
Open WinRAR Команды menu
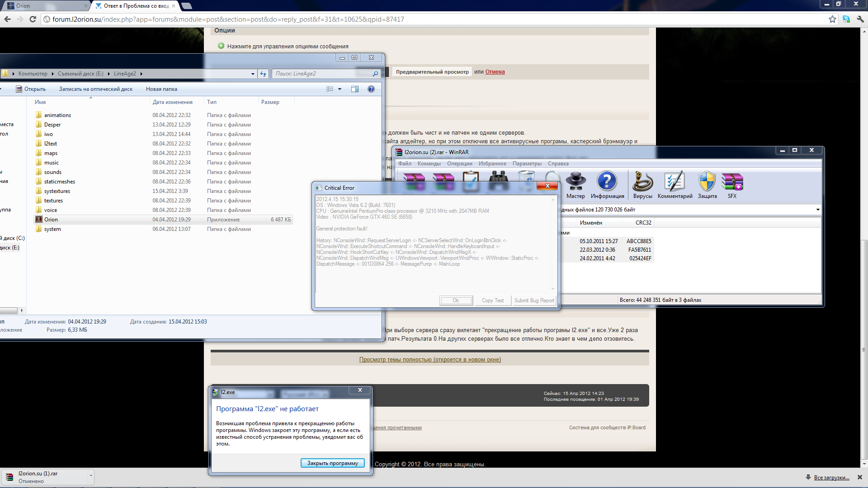point(429,164)
